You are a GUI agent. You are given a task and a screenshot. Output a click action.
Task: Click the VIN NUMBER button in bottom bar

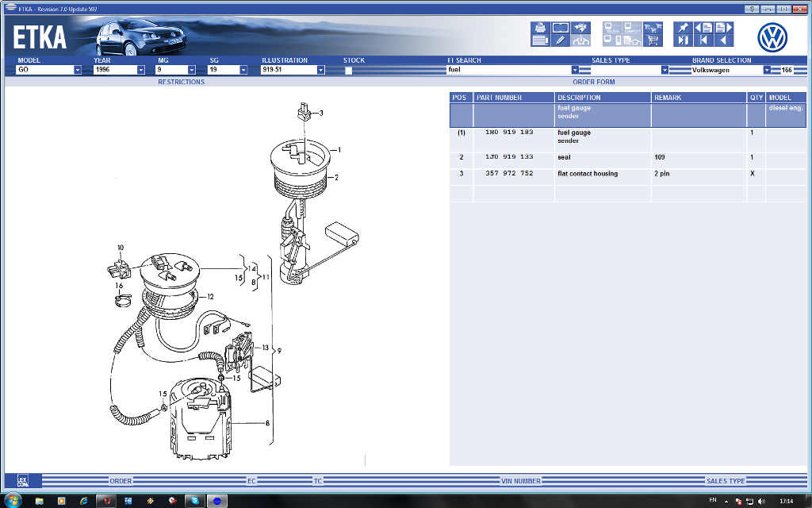(521, 481)
